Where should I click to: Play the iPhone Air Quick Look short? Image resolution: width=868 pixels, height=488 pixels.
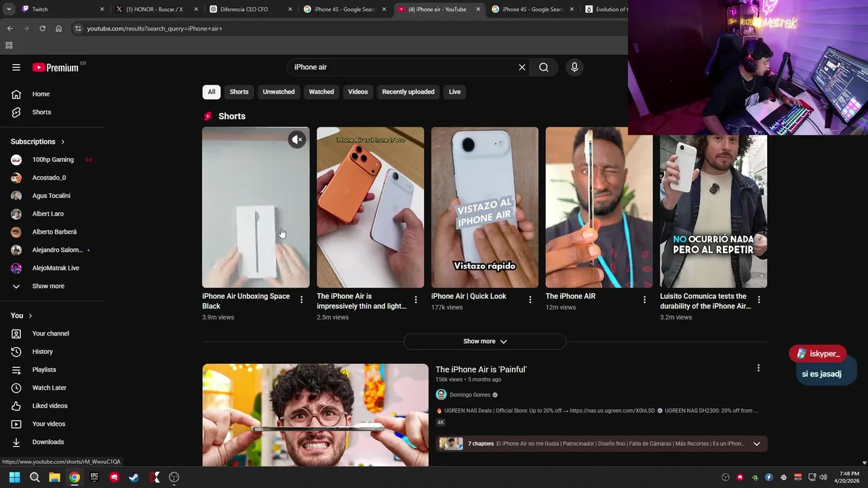pyautogui.click(x=485, y=207)
